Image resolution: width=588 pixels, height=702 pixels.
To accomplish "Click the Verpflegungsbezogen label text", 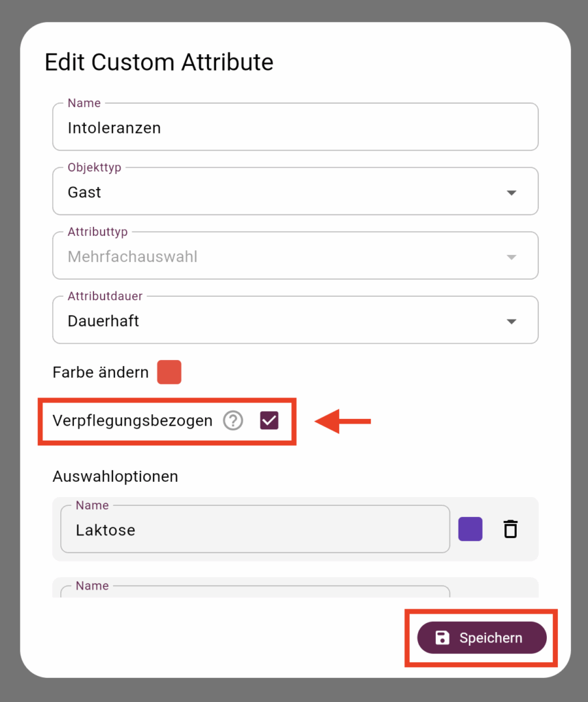I will click(x=132, y=421).
